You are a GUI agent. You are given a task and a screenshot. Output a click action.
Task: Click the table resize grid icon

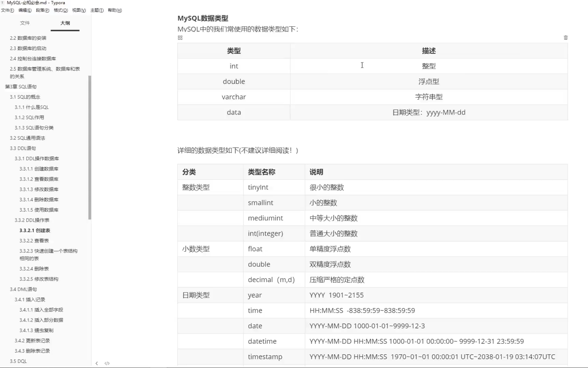pyautogui.click(x=180, y=38)
